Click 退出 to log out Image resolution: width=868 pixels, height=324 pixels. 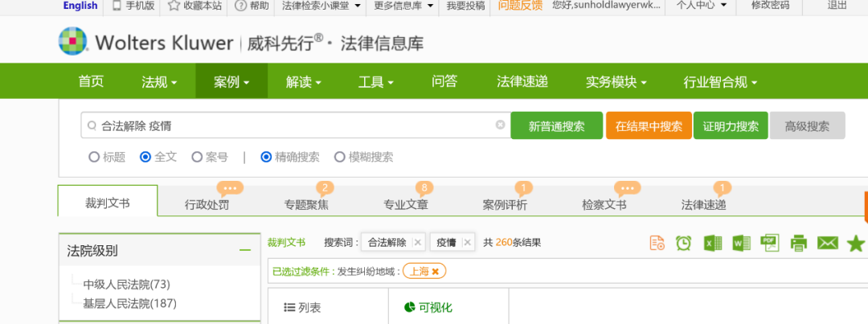coord(837,6)
